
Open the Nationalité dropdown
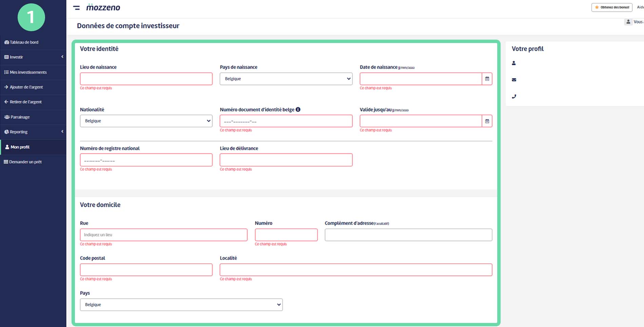[x=146, y=121]
